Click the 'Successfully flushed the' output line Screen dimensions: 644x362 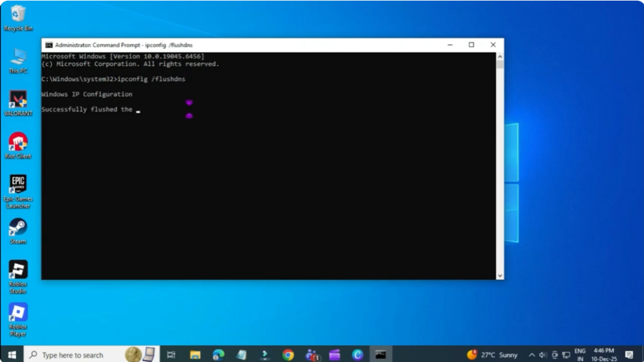point(87,110)
